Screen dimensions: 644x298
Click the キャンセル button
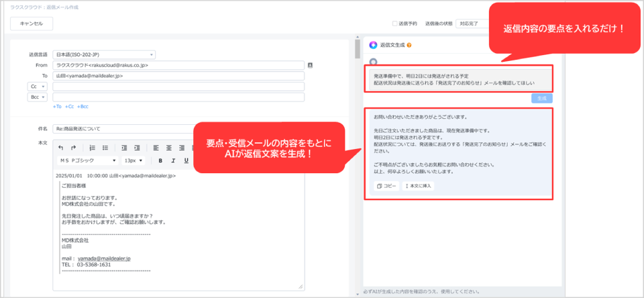tap(32, 23)
